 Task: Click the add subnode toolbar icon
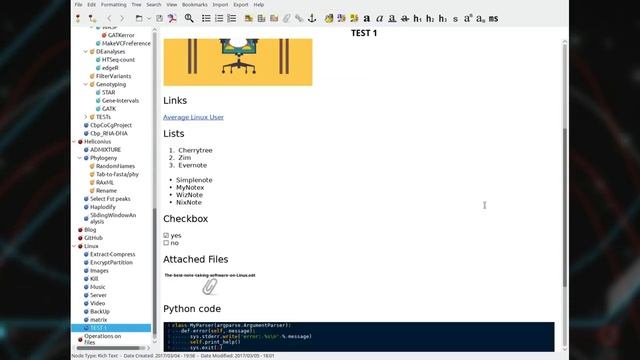pos(92,18)
